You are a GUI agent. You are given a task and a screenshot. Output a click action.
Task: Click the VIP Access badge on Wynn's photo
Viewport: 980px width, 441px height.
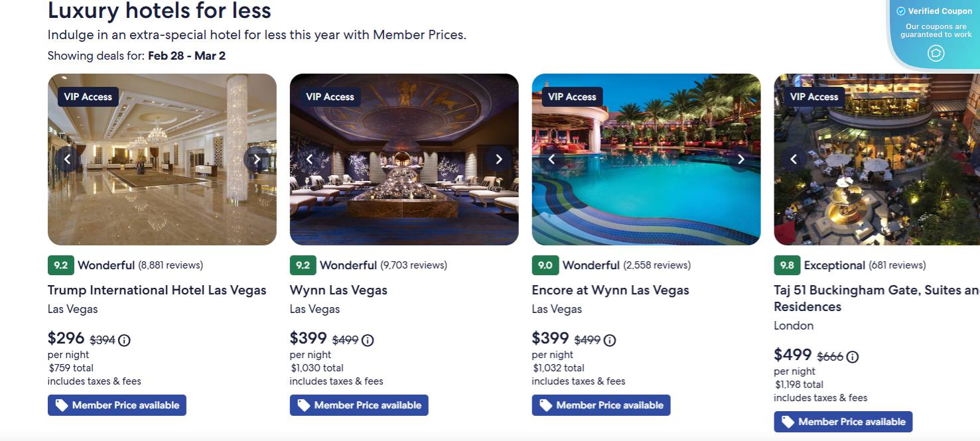(x=330, y=96)
